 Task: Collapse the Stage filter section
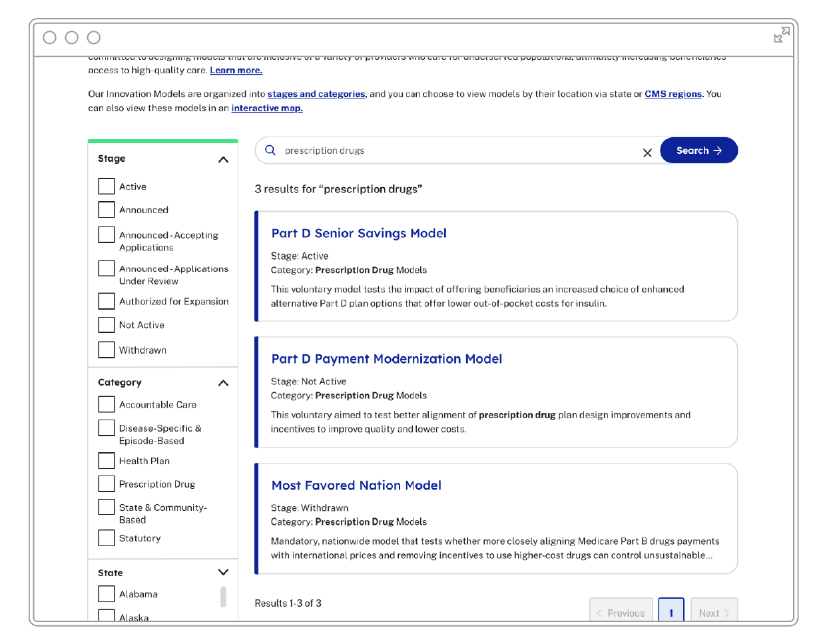click(x=224, y=159)
